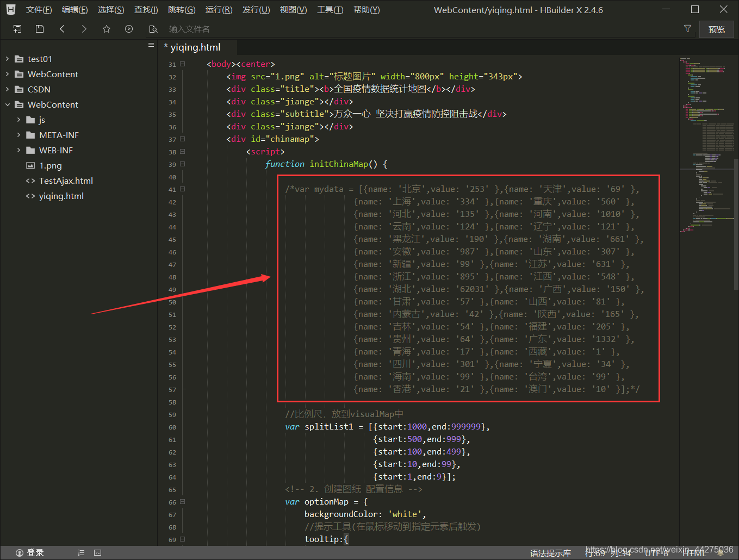
Task: Fold the code at line 37
Action: [x=183, y=139]
